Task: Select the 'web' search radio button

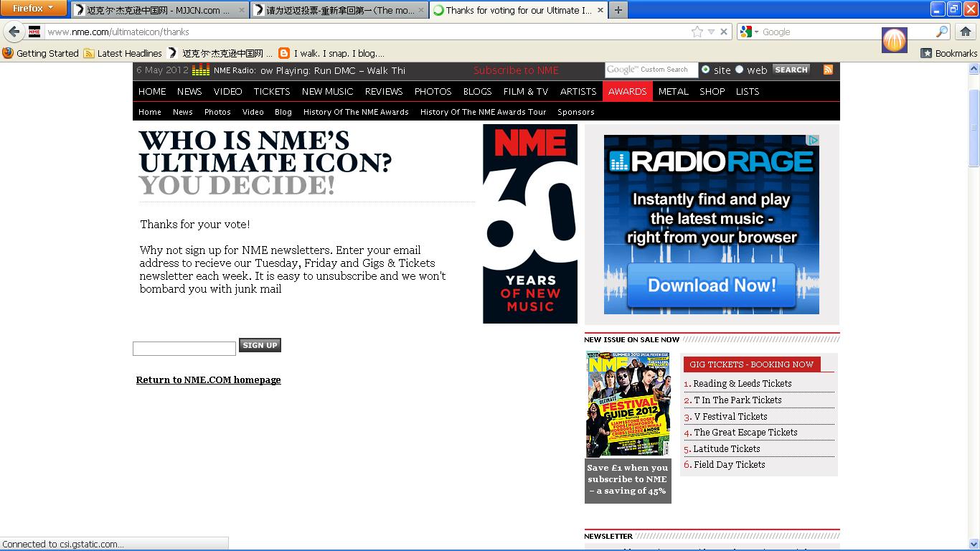Action: point(740,70)
